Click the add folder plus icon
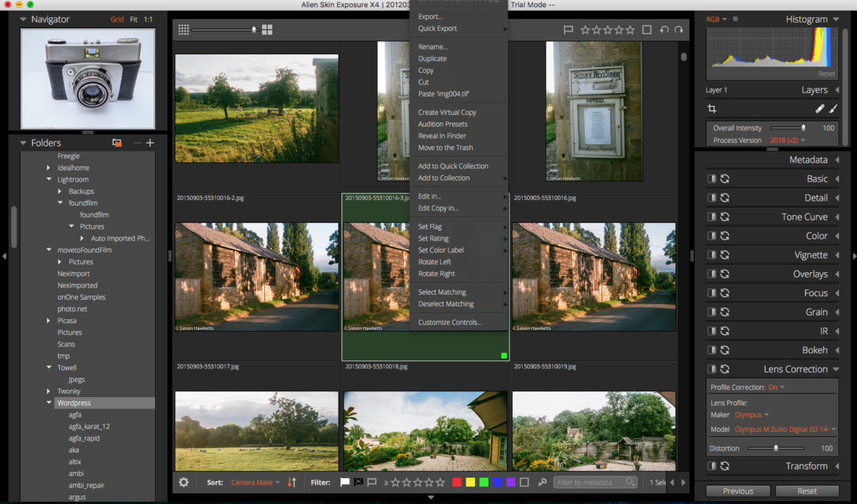This screenshot has height=504, width=857. point(150,143)
